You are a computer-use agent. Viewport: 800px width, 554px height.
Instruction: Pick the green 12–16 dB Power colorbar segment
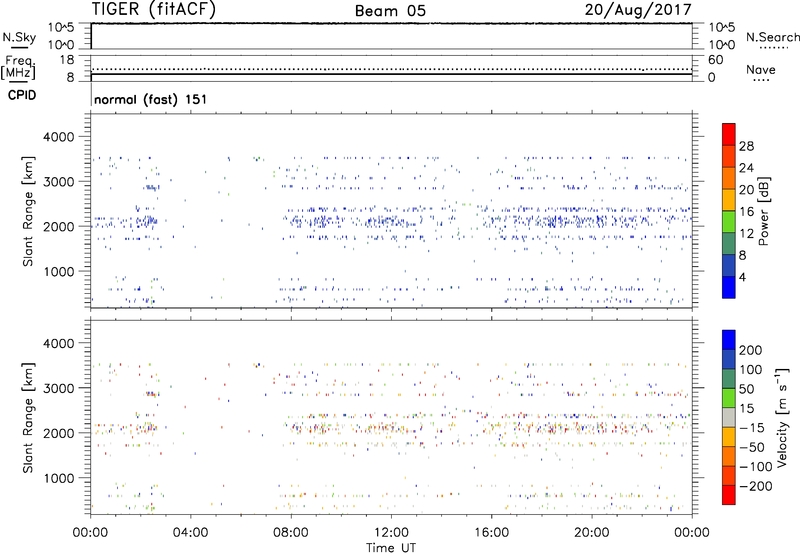(x=729, y=222)
